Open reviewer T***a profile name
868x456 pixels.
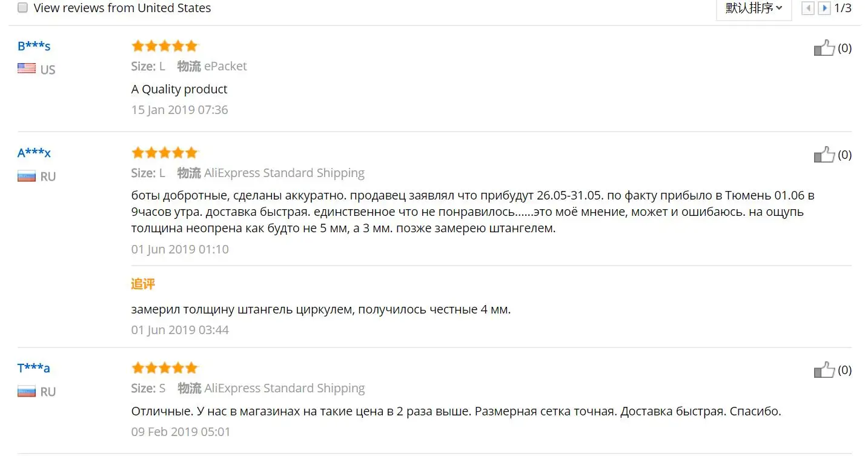pos(34,368)
